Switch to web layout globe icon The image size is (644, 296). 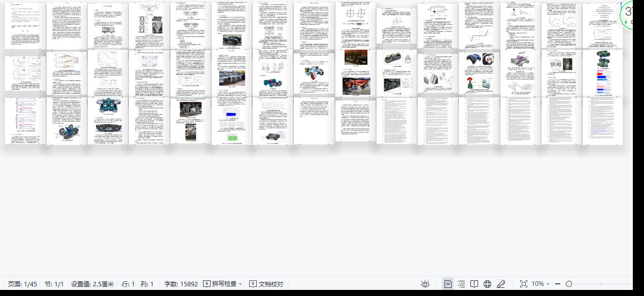click(x=488, y=284)
